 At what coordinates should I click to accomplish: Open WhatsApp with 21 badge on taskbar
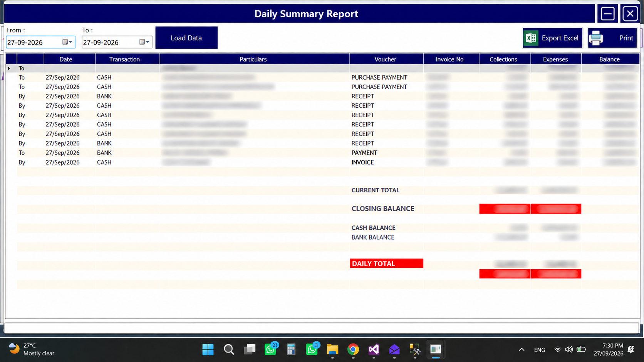tap(271, 349)
